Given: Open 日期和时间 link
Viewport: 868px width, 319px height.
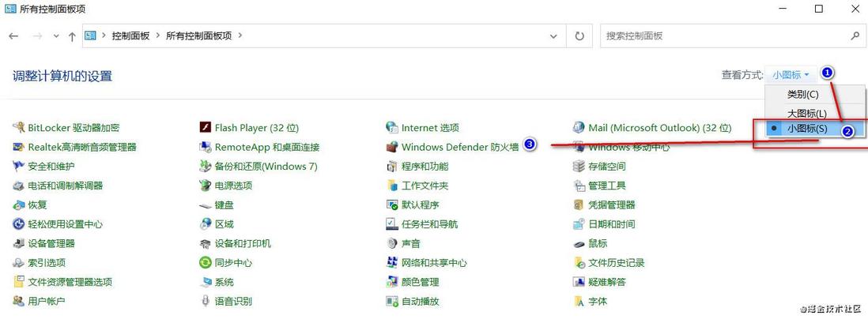Looking at the screenshot, I should [x=612, y=224].
